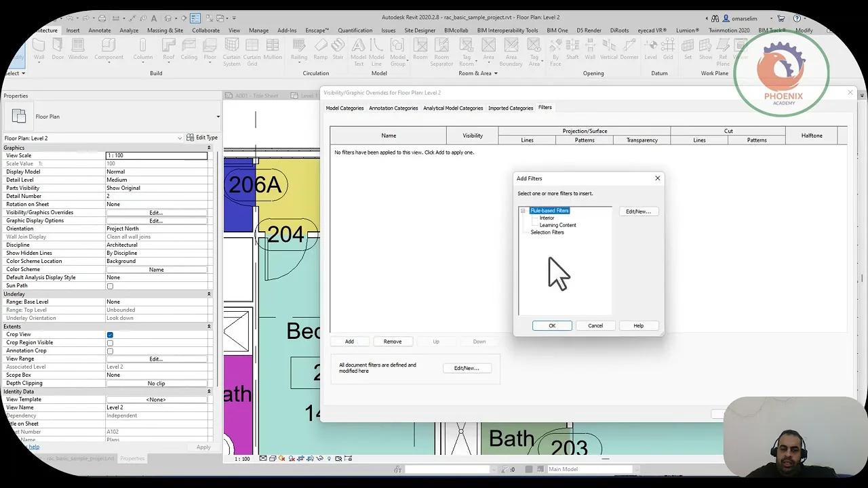Viewport: 868px width, 488px height.
Task: Open the Insert ribbon tab
Action: point(73,30)
